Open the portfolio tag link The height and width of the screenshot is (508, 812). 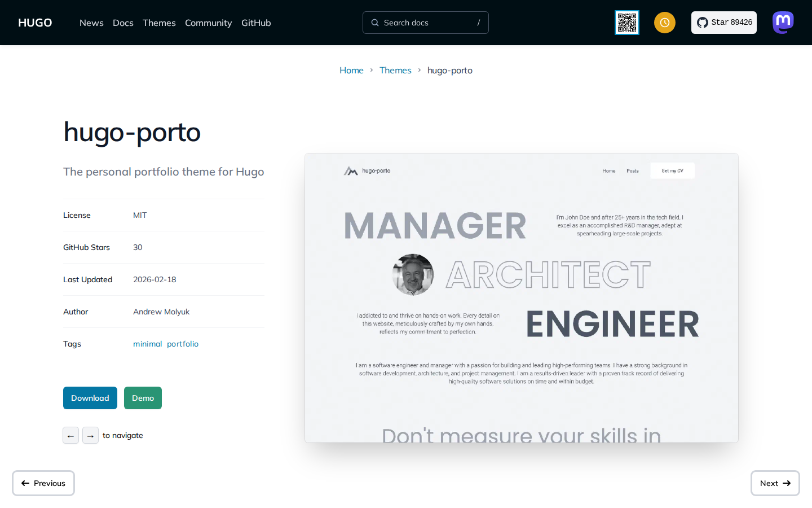[x=183, y=344]
